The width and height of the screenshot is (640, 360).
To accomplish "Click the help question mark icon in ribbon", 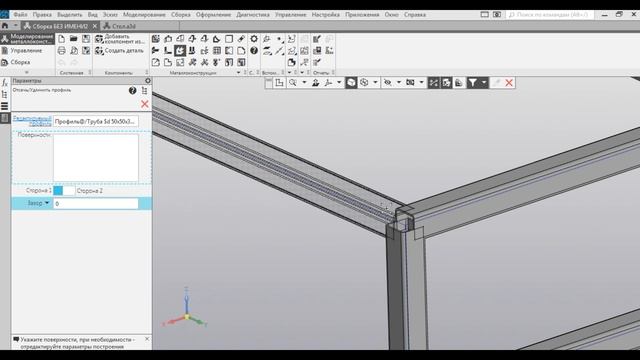I will click(x=254, y=51).
